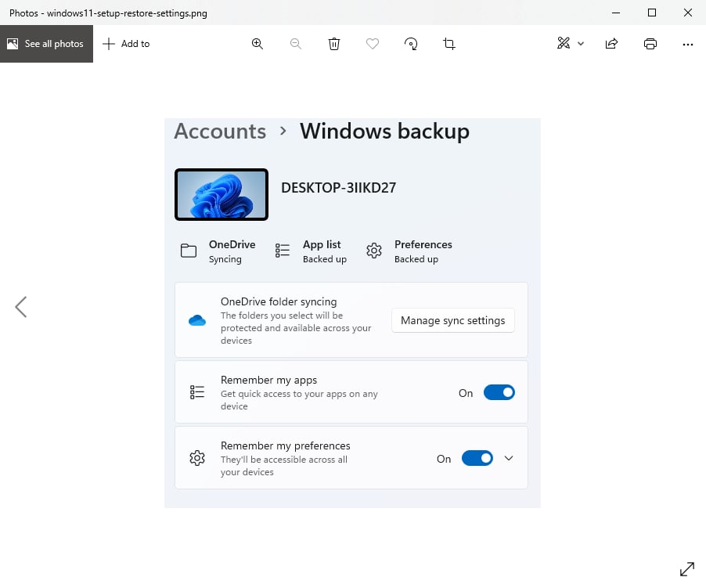
Task: Click the Windows backup heading text
Action: click(384, 132)
